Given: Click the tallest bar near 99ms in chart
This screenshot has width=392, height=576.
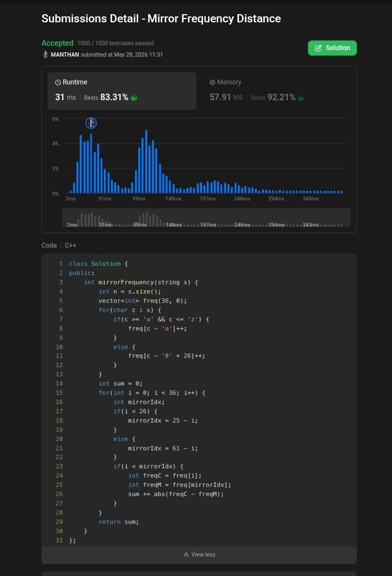Looking at the screenshot, I should click(146, 162).
